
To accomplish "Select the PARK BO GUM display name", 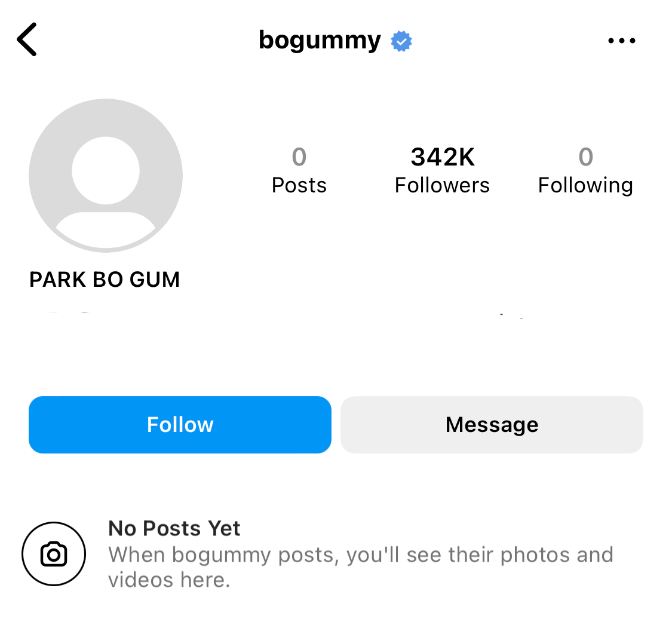I will click(x=105, y=280).
